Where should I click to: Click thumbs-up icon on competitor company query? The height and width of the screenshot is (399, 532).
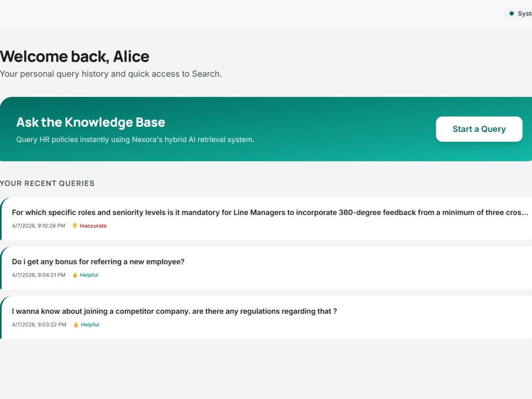76,325
